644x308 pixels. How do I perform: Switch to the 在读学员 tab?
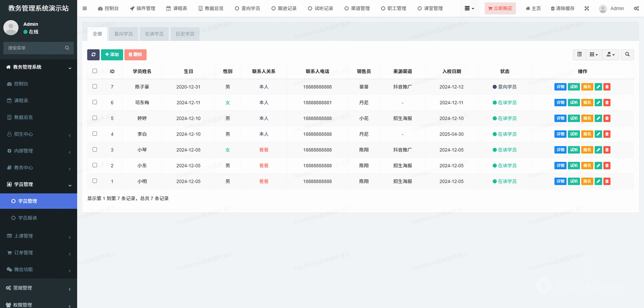coord(154,34)
